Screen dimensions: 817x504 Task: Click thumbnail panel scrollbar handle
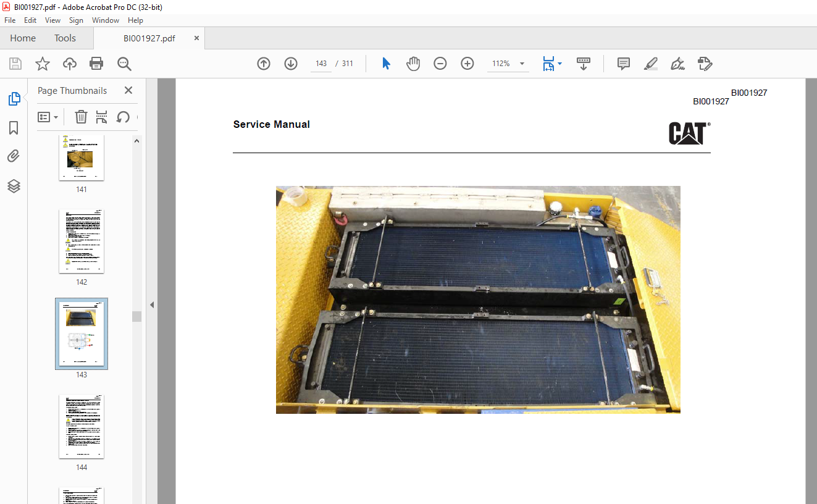[x=136, y=316]
